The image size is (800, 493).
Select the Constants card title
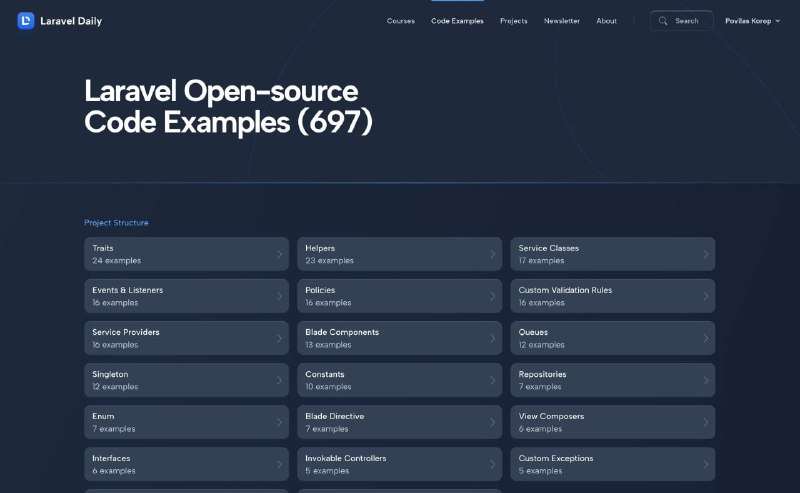324,374
